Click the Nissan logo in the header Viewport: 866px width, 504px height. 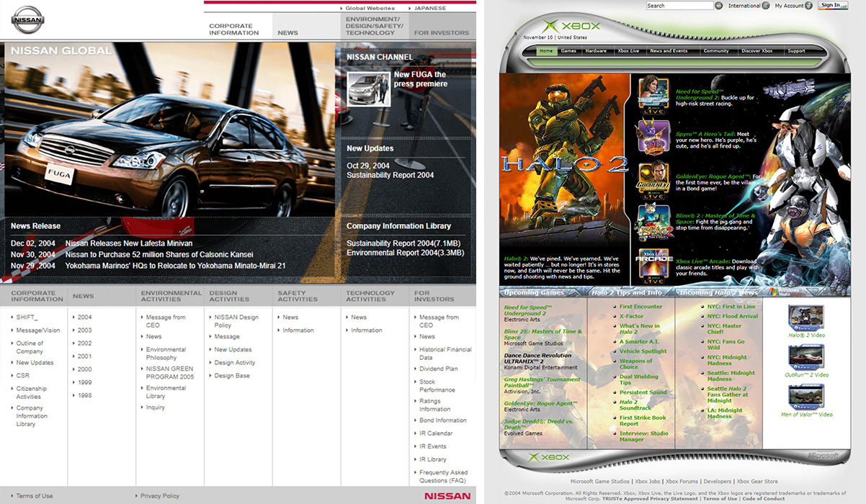tap(29, 19)
